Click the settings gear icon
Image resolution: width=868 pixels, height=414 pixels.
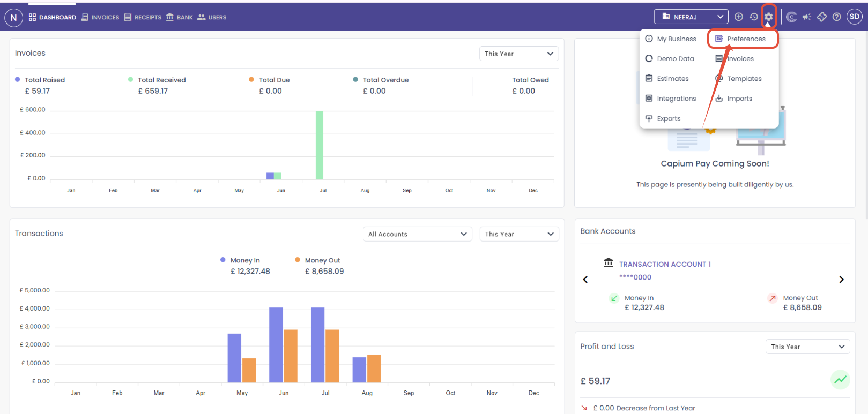point(769,17)
